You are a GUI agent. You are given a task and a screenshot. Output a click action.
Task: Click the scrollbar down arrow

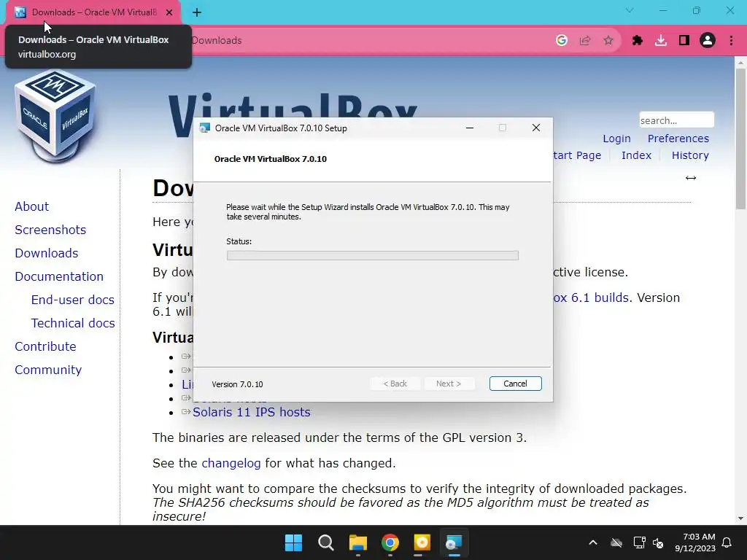[740, 518]
